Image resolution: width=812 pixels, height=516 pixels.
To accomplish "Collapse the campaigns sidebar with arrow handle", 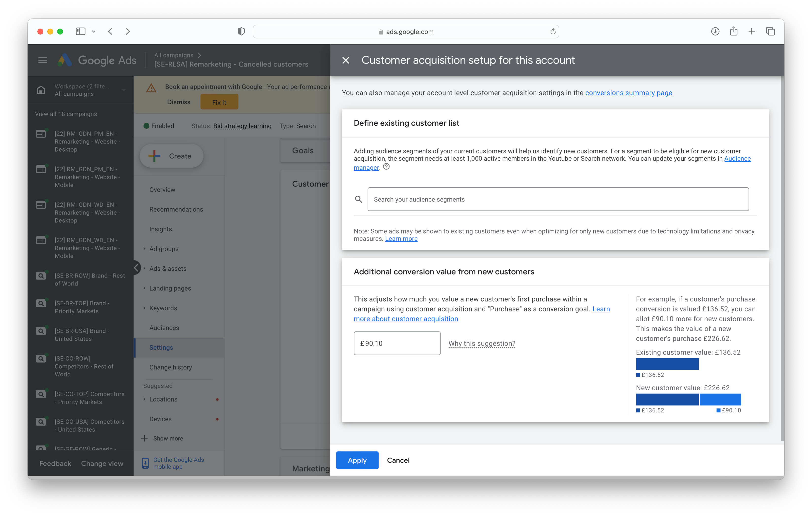I will coord(136,268).
